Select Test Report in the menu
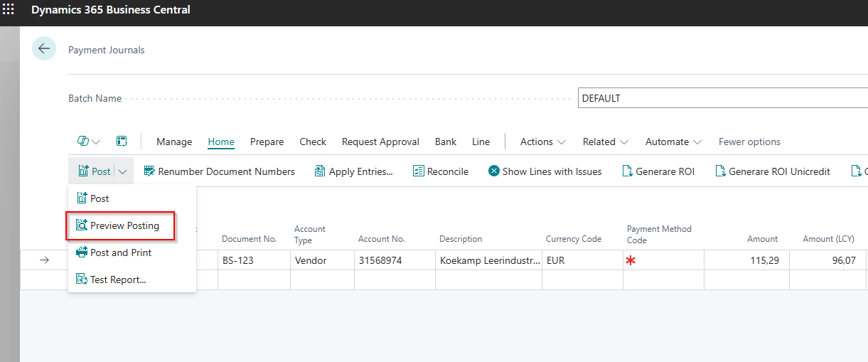Screen dimensions: 868x362 pyautogui.click(x=132, y=280)
